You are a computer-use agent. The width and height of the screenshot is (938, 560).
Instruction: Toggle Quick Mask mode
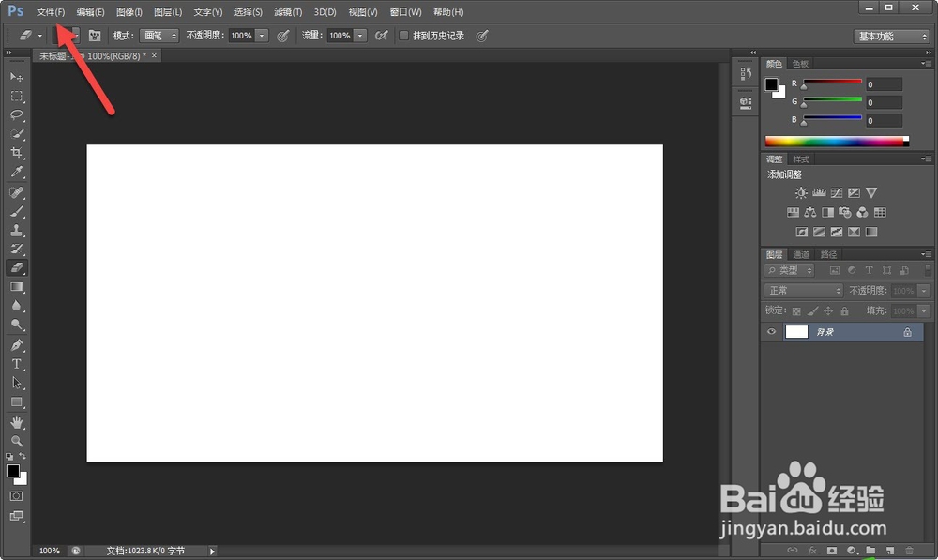tap(16, 496)
